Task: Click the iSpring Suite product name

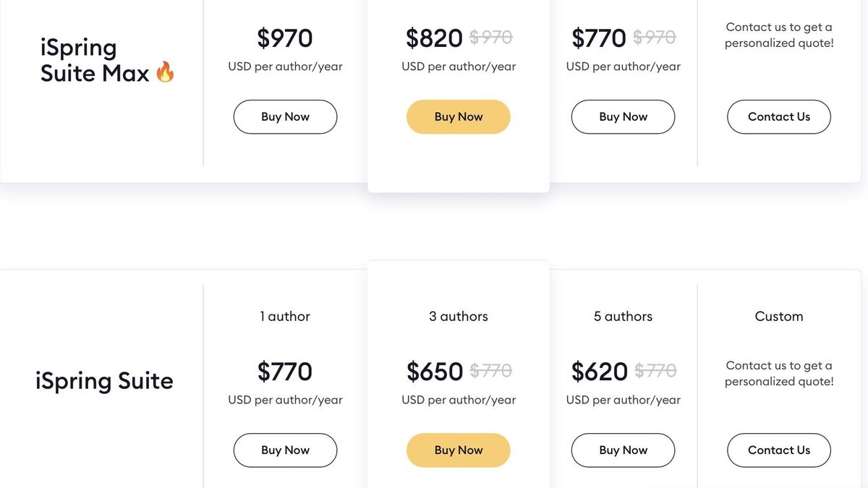Action: click(x=104, y=381)
